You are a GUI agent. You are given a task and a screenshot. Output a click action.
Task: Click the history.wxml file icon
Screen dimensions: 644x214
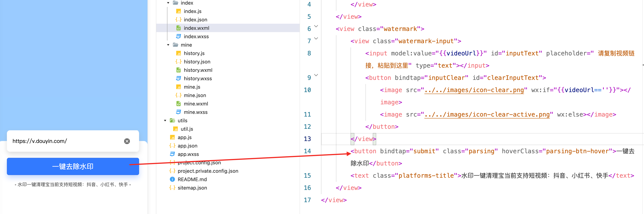pos(179,70)
